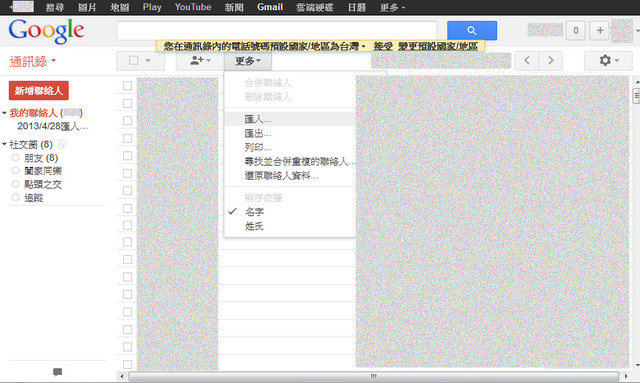Image resolution: width=640 pixels, height=383 pixels.
Task: Open Gmail from the top bar
Action: point(270,7)
